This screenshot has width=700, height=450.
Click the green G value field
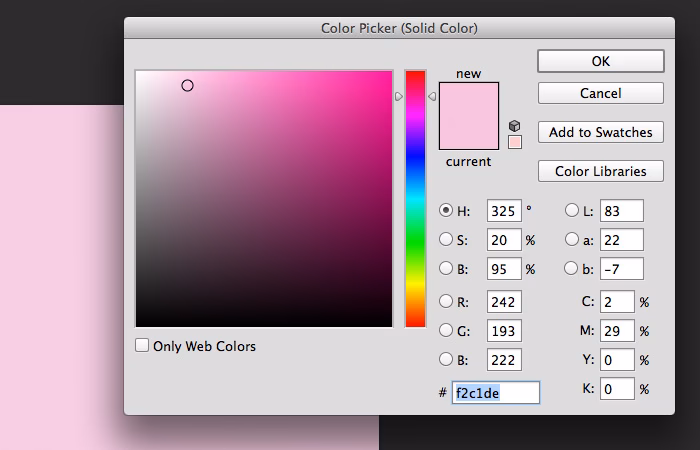click(x=504, y=331)
